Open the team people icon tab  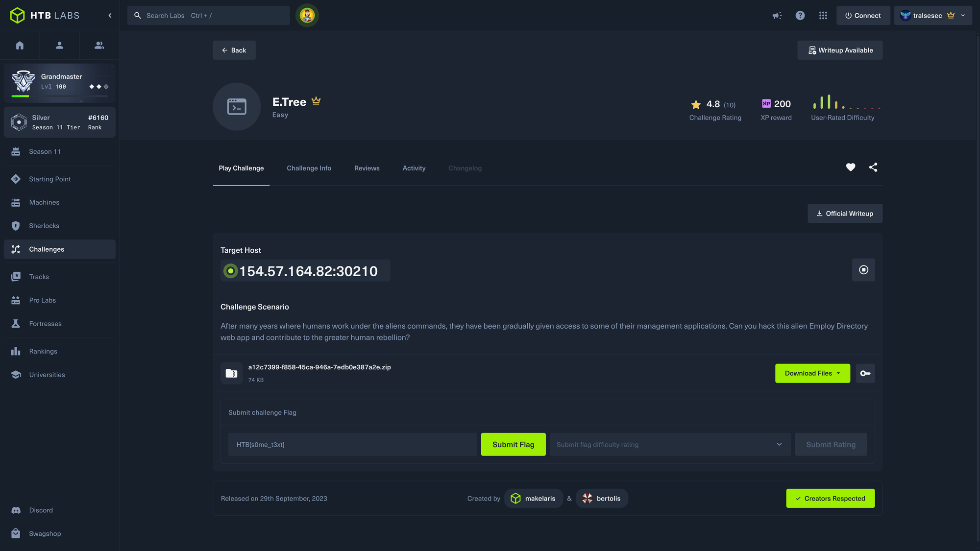pos(99,46)
